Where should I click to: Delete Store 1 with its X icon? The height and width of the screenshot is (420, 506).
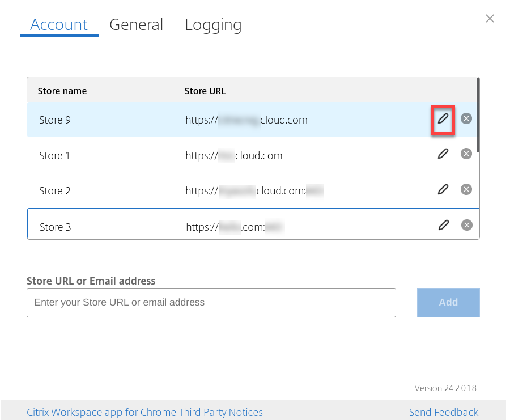(466, 154)
